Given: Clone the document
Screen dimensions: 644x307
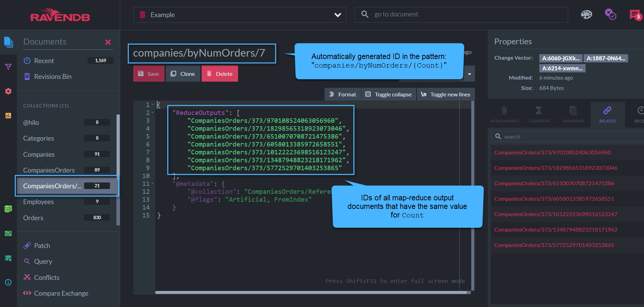Looking at the screenshot, I should tap(183, 74).
